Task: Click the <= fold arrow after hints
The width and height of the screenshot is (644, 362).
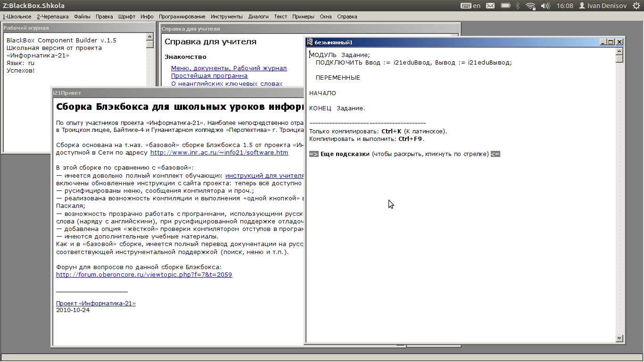Action: coord(495,154)
